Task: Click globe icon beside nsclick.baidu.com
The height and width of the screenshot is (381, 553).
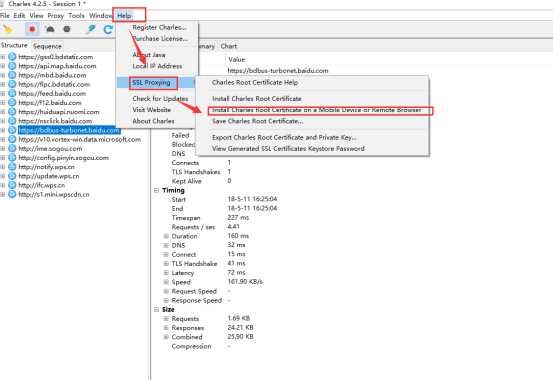Action: [12, 121]
